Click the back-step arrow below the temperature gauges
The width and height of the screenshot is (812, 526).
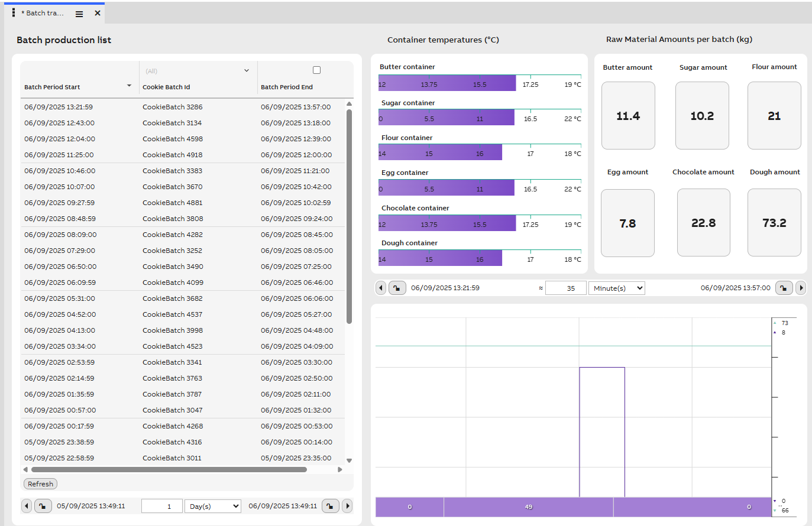[381, 288]
